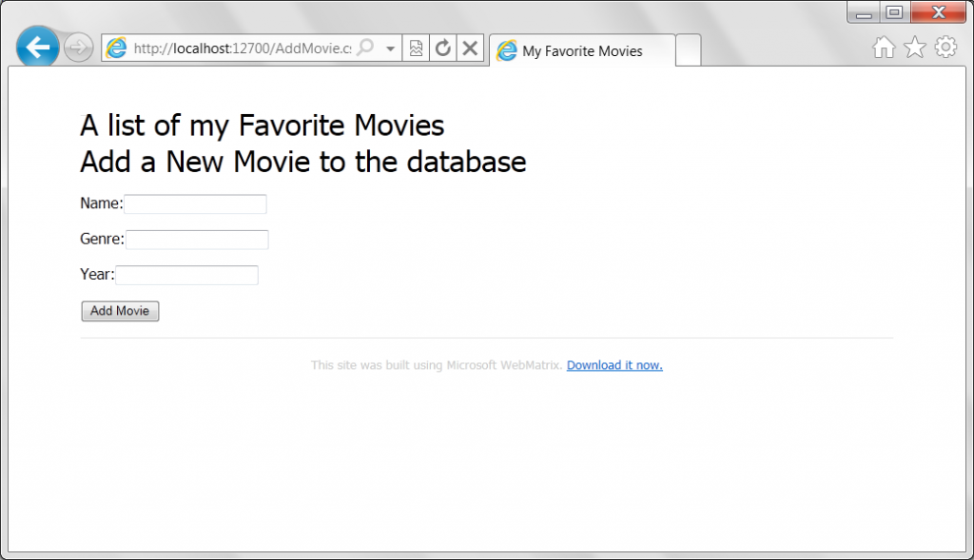974x560 pixels.
Task: Click the heading 'A list of my Favorite Movies'
Action: point(263,126)
